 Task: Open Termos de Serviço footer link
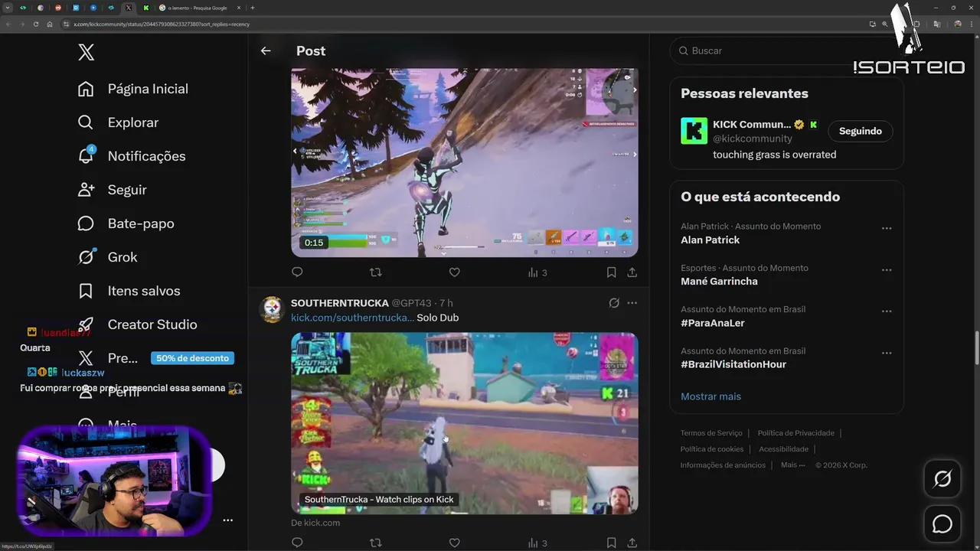click(711, 433)
